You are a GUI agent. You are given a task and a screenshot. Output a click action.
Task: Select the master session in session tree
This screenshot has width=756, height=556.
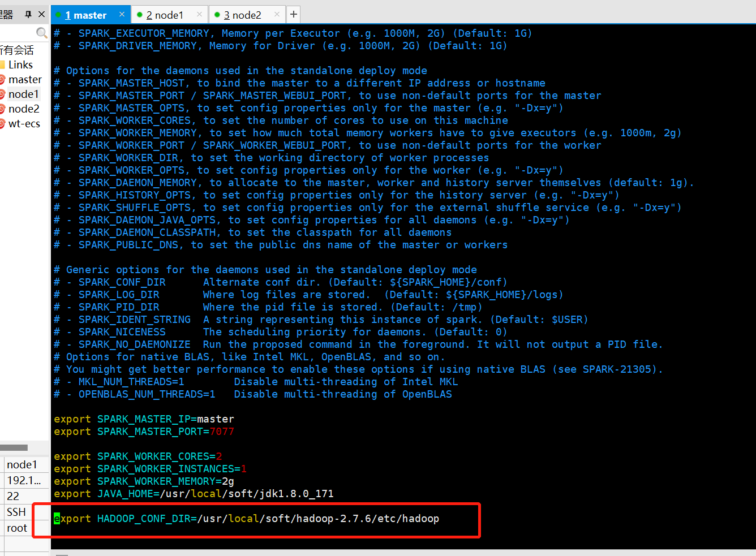click(25, 80)
